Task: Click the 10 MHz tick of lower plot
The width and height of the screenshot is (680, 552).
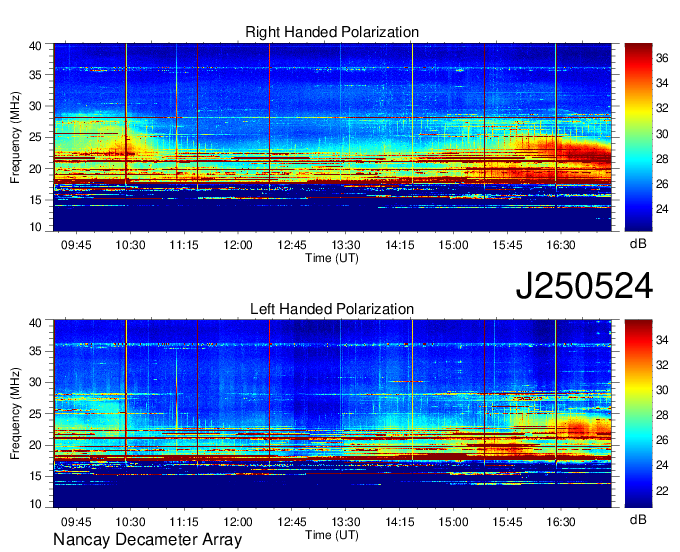Action: tap(36, 504)
